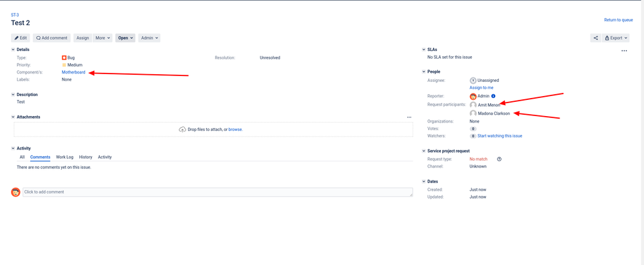Click the share icon button
The image size is (644, 265).
coord(596,38)
